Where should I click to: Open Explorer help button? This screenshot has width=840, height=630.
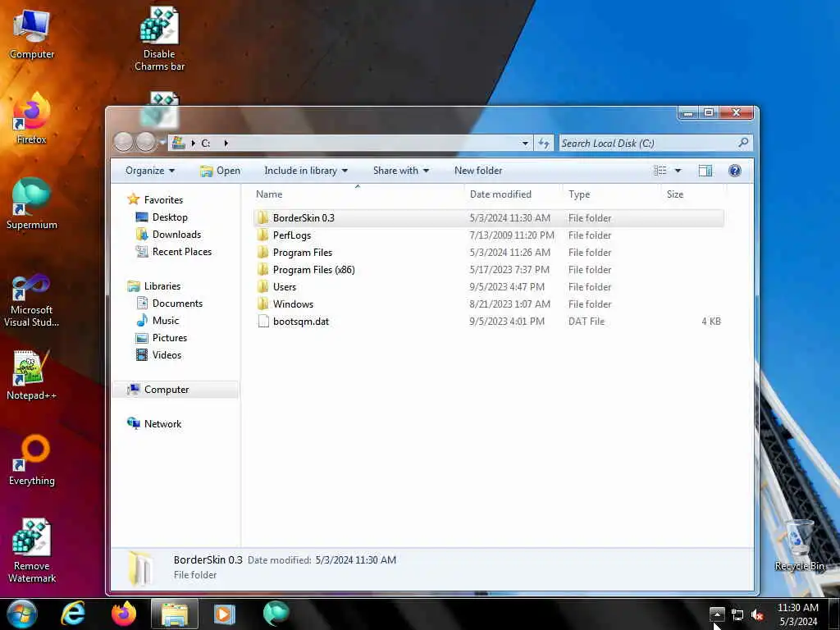734,171
